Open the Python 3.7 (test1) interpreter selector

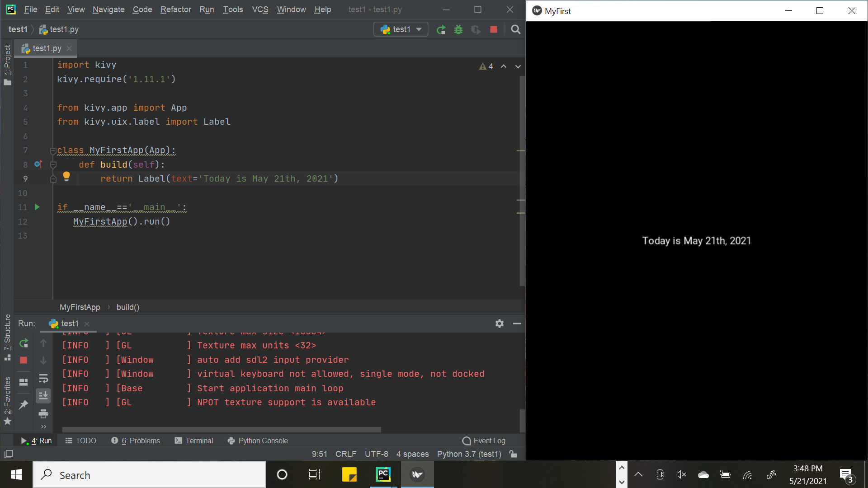tap(469, 454)
